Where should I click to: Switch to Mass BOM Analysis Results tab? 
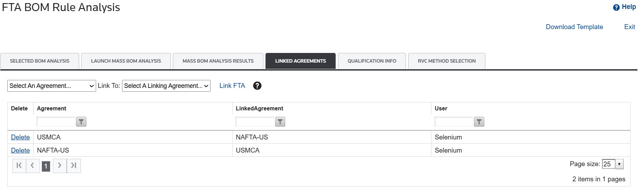(x=218, y=61)
